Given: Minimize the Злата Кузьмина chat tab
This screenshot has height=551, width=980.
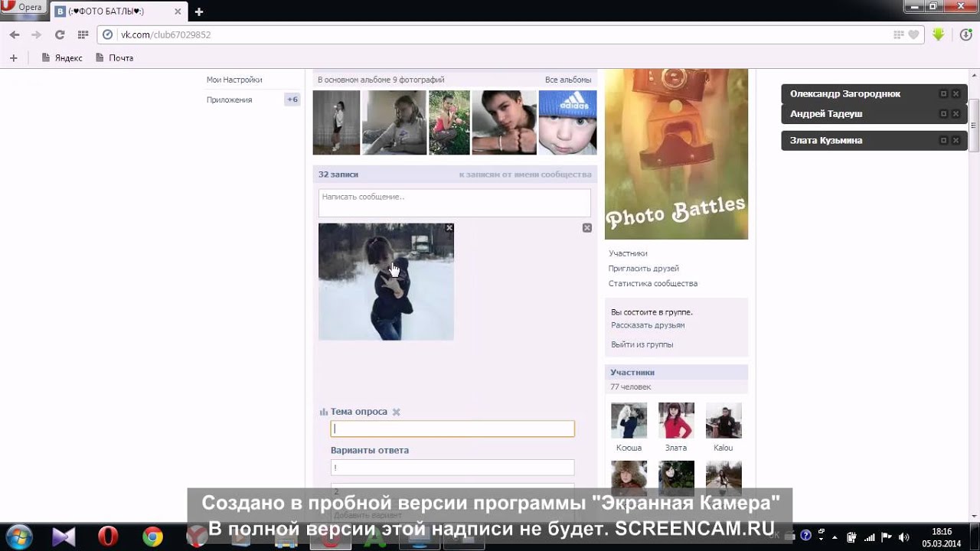Looking at the screenshot, I should [943, 140].
